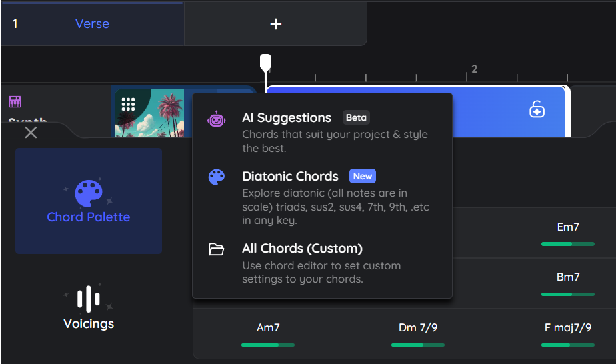Click the New badge beside Diatonic Chords

362,176
